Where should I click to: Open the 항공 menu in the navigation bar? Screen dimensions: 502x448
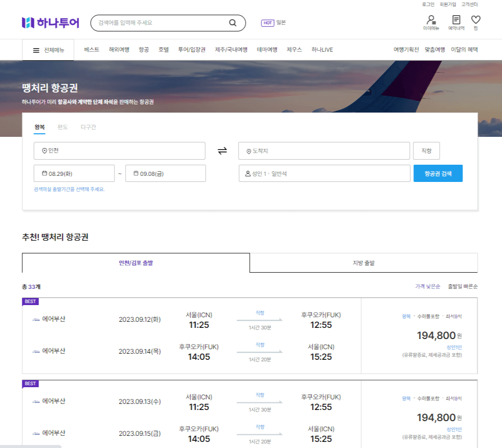(x=143, y=49)
